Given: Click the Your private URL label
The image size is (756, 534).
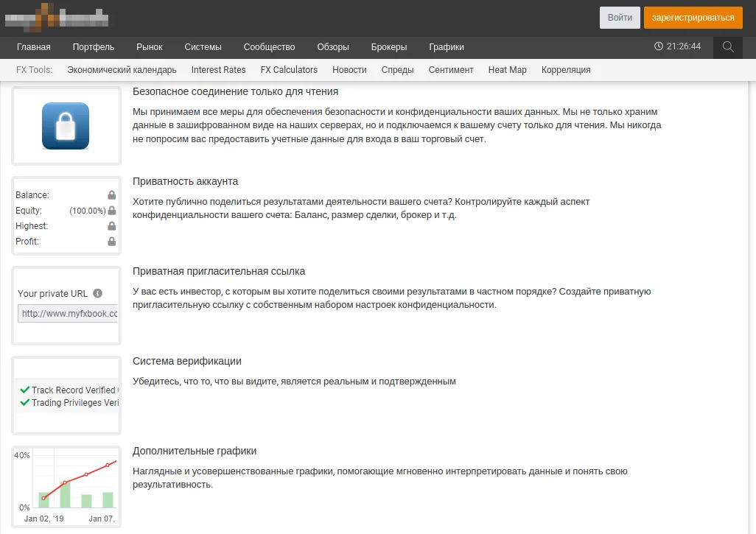Looking at the screenshot, I should point(52,293).
